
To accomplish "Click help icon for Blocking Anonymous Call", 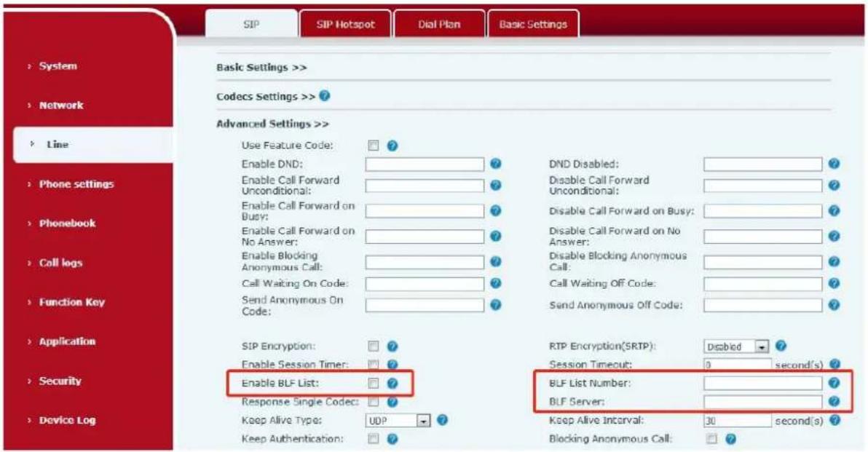I will pos(730,440).
